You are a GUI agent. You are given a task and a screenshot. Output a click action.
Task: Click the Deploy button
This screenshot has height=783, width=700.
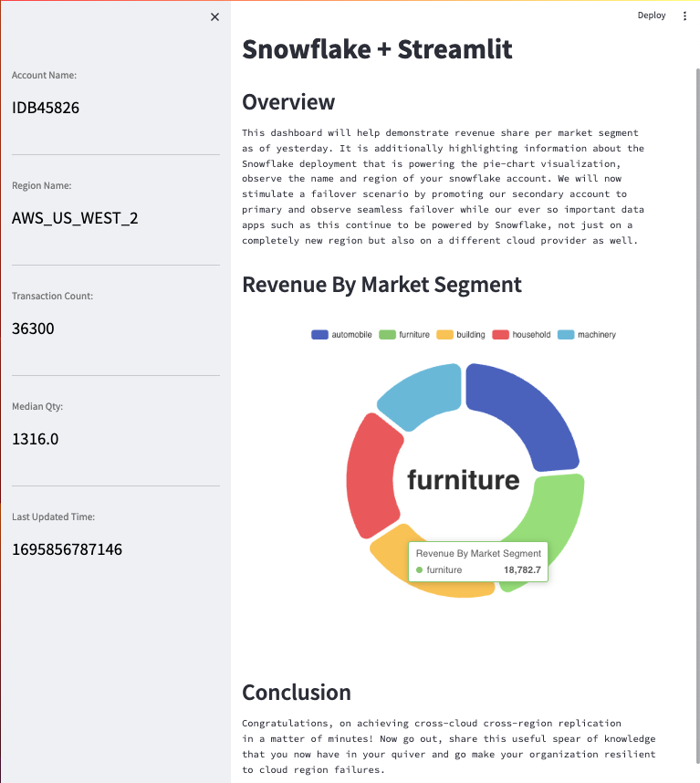652,16
